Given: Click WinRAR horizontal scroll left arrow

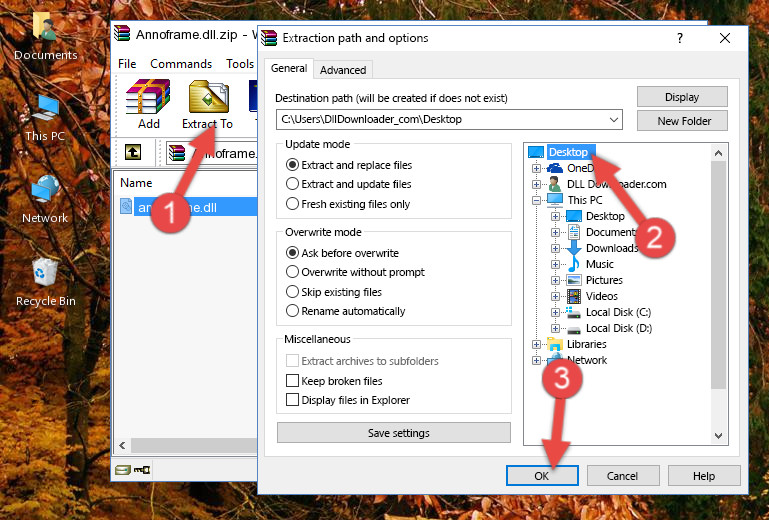Looking at the screenshot, I should coord(123,445).
